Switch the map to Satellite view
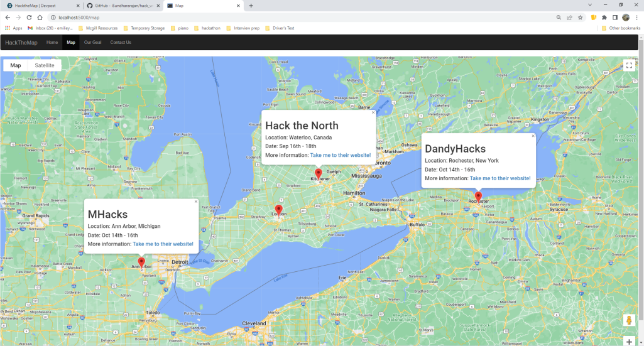Viewport: 644px width, 346px height. [x=45, y=65]
